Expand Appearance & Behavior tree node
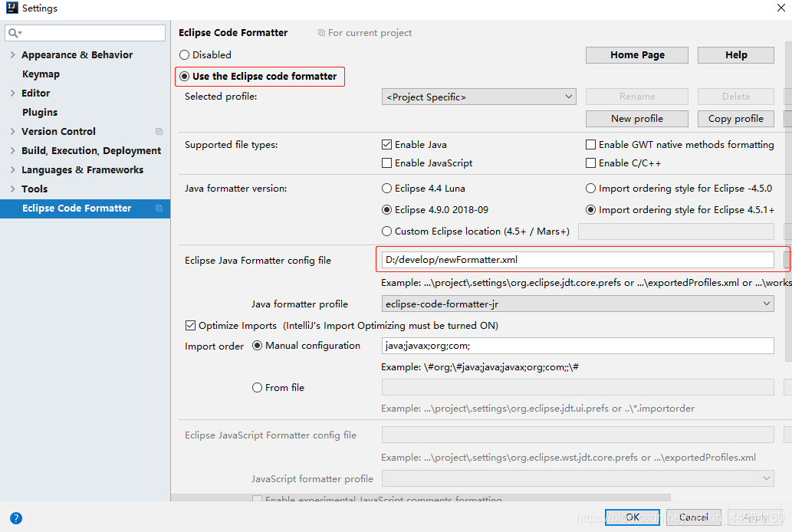 12,54
